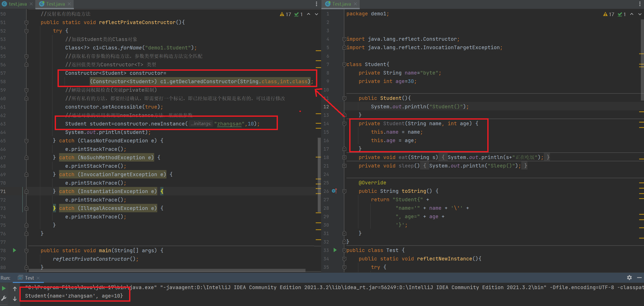Close the Test.java tab in right pane
This screenshot has width=644, height=306.
355,4
